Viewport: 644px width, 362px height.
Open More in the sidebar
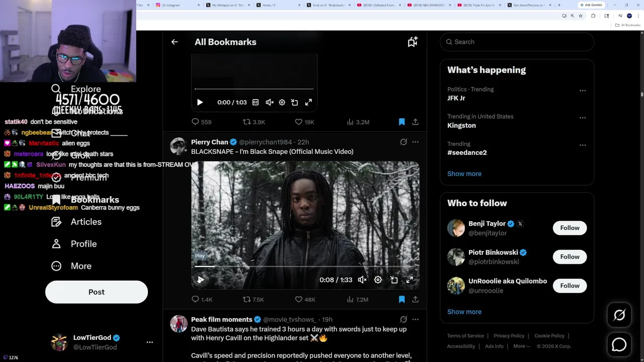[x=71, y=266]
